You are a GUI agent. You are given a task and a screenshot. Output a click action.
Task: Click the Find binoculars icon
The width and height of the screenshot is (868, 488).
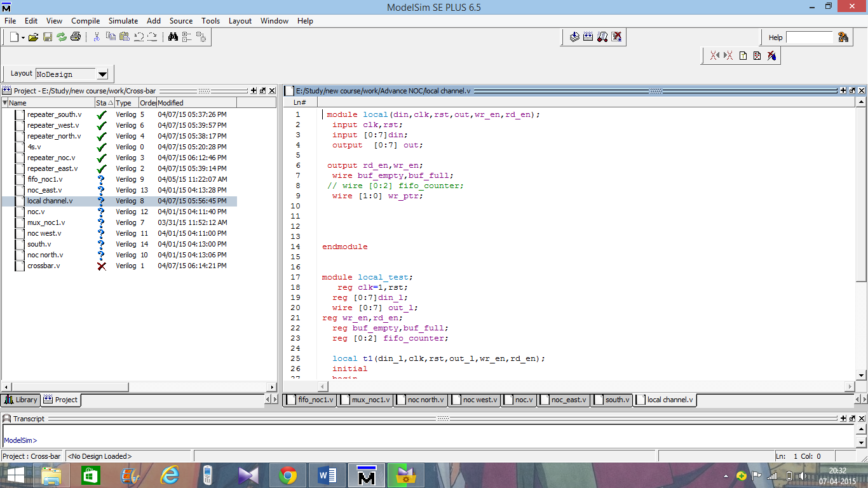[173, 37]
